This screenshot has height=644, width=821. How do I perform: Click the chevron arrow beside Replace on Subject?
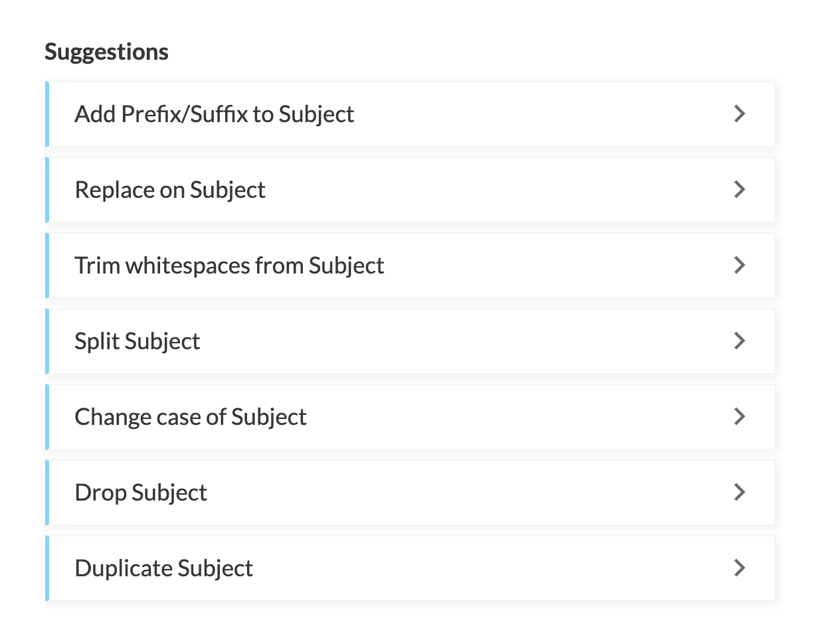(x=739, y=190)
